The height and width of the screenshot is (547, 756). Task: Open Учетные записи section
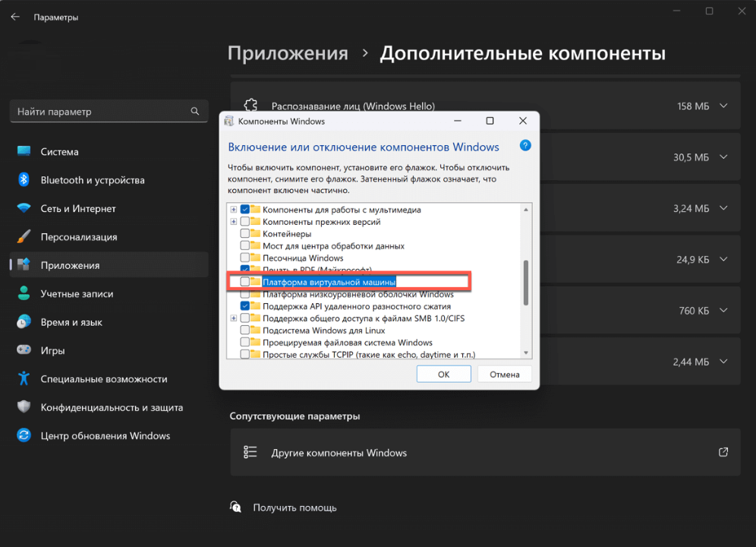tap(109, 293)
